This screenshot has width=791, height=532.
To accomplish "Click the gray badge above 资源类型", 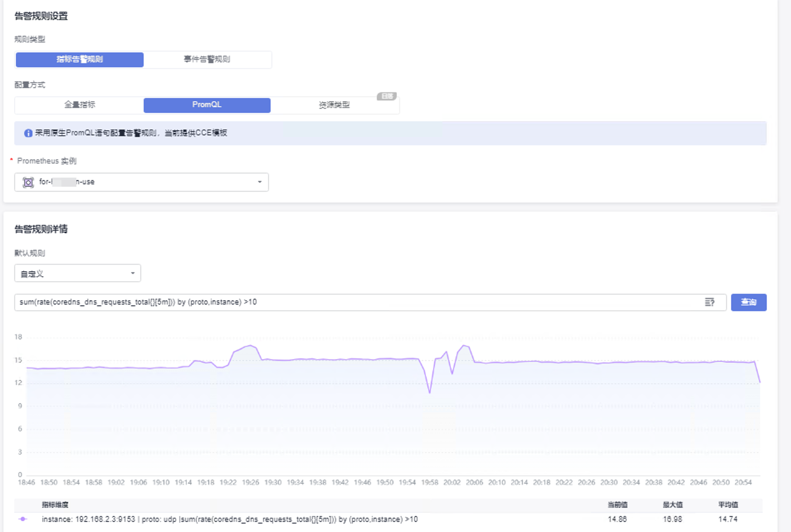I will [386, 96].
